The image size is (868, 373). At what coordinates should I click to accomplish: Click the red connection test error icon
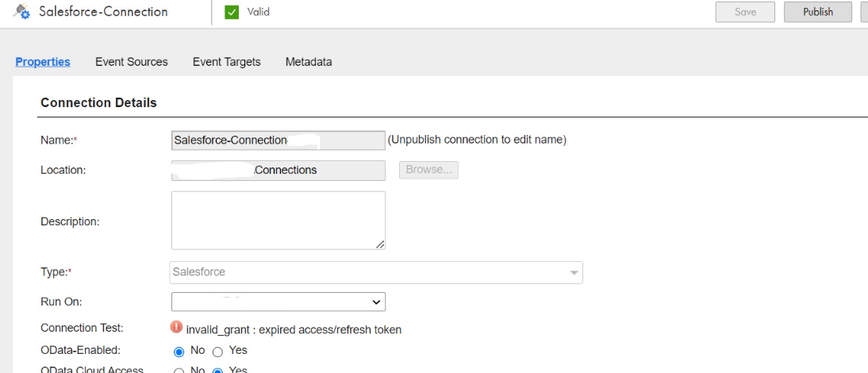pyautogui.click(x=177, y=327)
